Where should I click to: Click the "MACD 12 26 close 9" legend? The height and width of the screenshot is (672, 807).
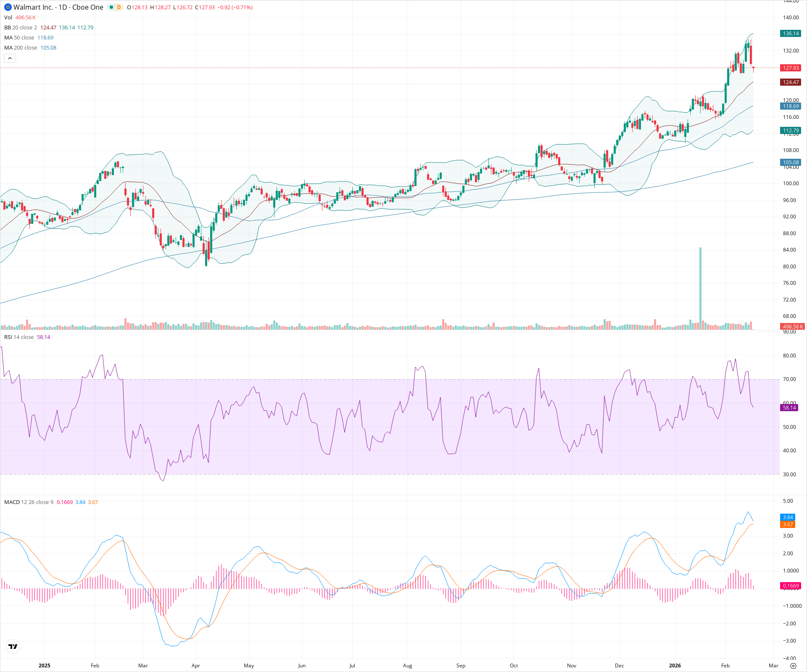click(x=27, y=502)
